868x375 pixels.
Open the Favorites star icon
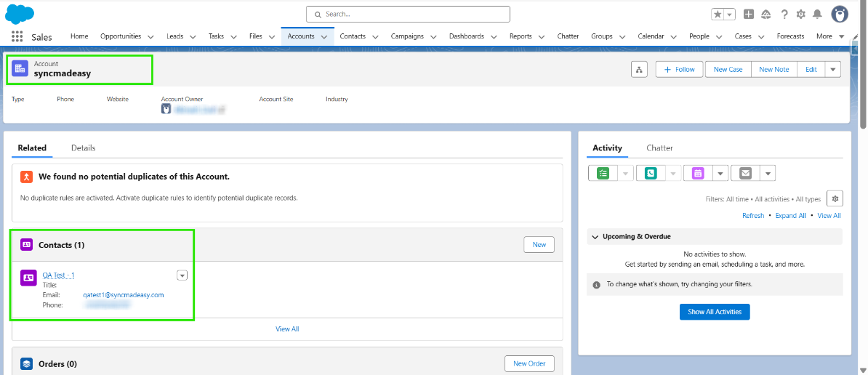(718, 15)
